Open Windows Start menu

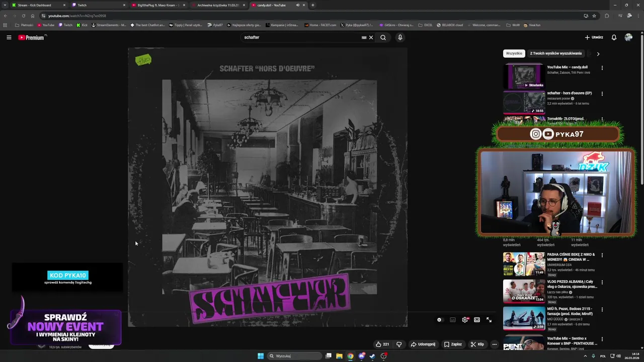(x=261, y=356)
